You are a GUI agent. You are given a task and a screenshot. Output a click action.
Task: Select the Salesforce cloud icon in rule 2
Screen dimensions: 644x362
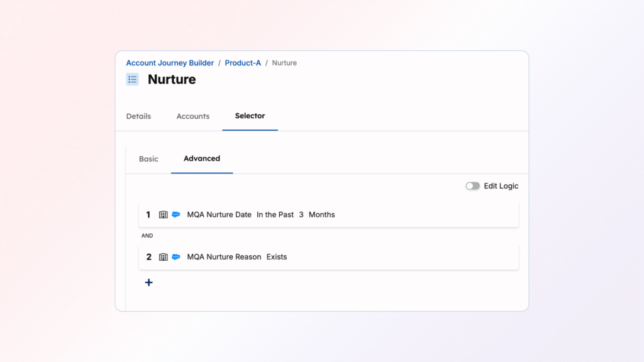pos(175,256)
